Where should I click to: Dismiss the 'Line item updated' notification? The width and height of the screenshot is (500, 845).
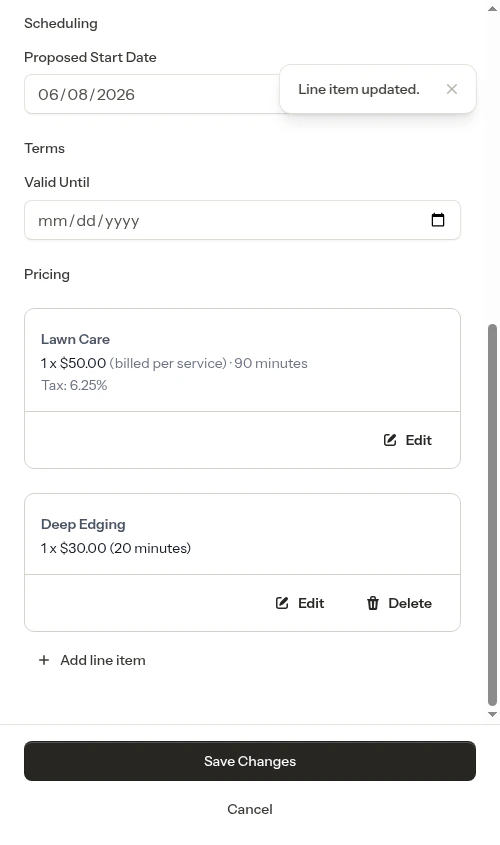click(452, 89)
